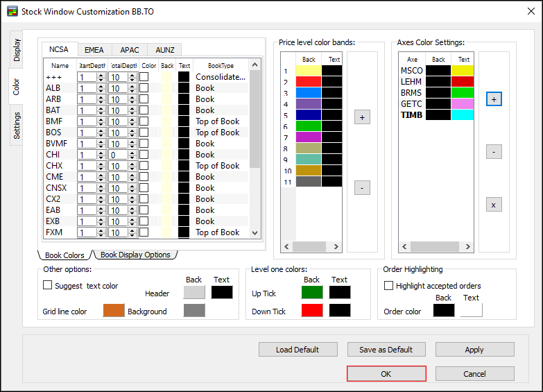
Task: Click the x button in Axes Color Settings
Action: tap(494, 205)
